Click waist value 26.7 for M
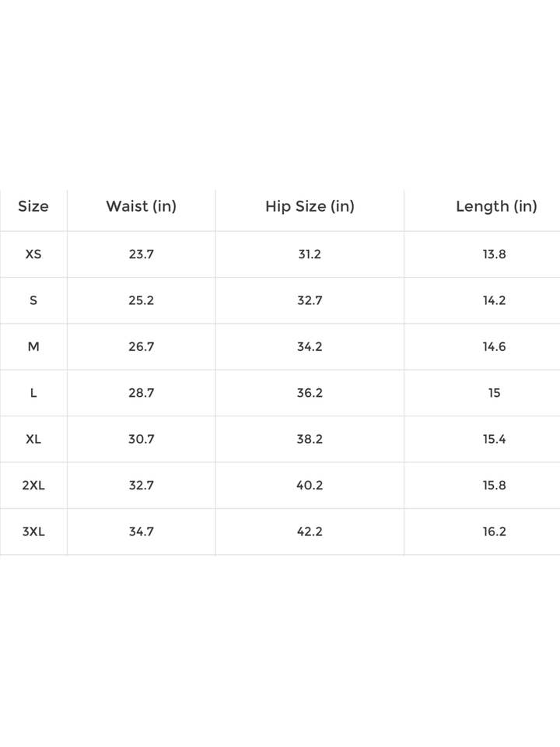560x747 pixels. (x=141, y=346)
